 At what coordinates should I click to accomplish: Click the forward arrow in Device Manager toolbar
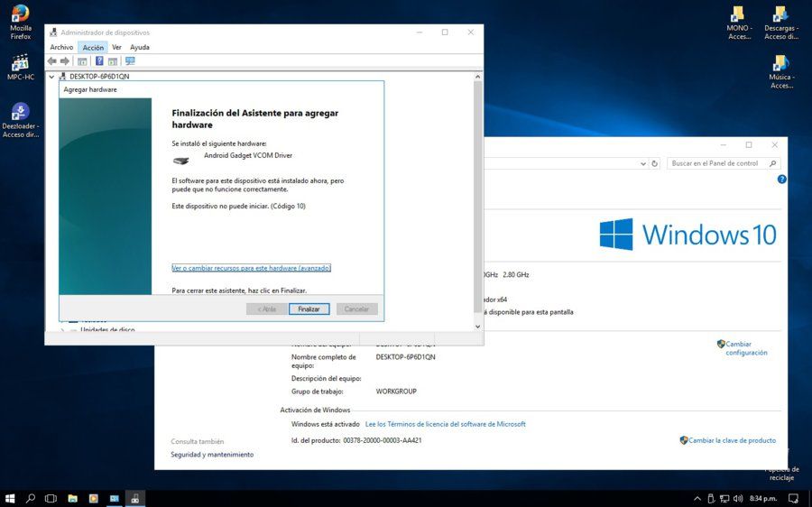click(65, 61)
